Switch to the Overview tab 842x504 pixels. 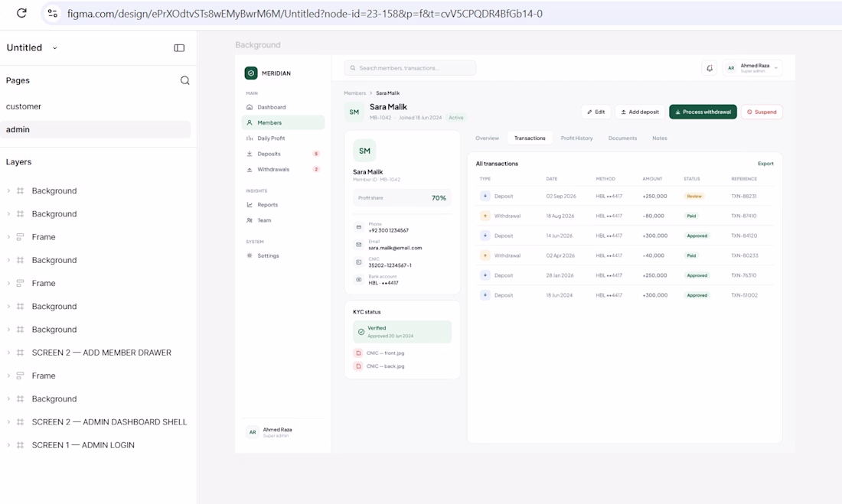point(487,138)
